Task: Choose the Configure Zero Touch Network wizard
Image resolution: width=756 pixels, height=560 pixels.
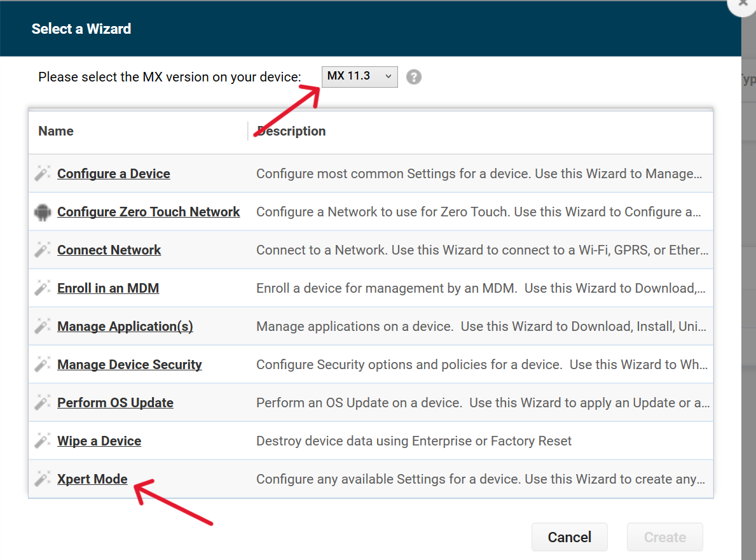Action: click(x=149, y=212)
